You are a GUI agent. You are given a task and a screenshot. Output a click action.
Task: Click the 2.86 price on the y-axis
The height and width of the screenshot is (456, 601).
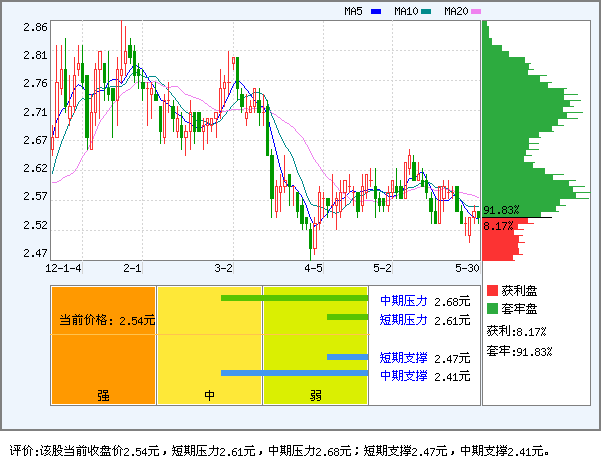pyautogui.click(x=35, y=28)
